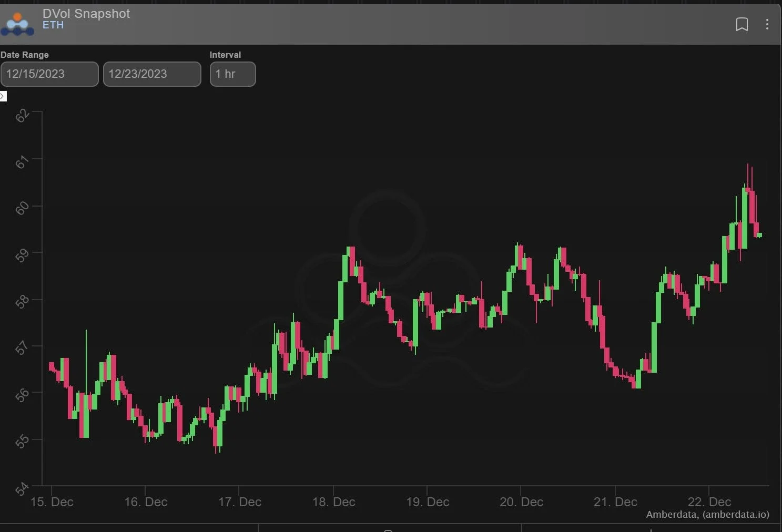
Task: Click the 20. Dec x-axis label
Action: click(521, 502)
